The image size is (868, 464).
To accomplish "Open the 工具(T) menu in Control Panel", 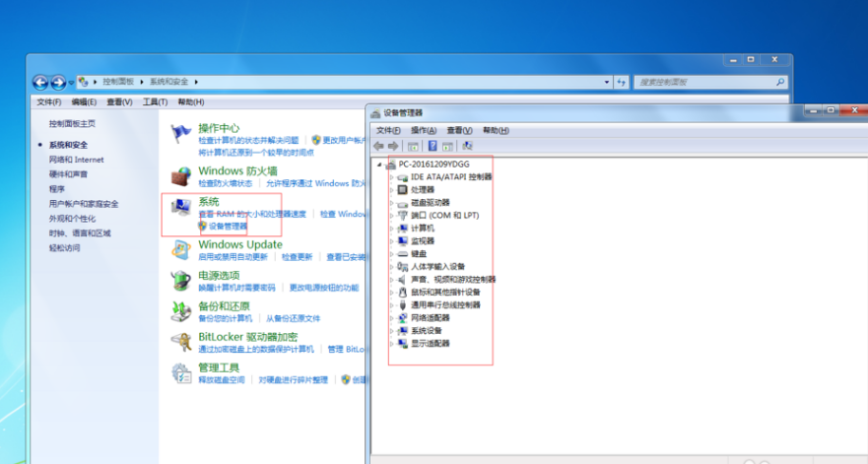I will (x=155, y=101).
